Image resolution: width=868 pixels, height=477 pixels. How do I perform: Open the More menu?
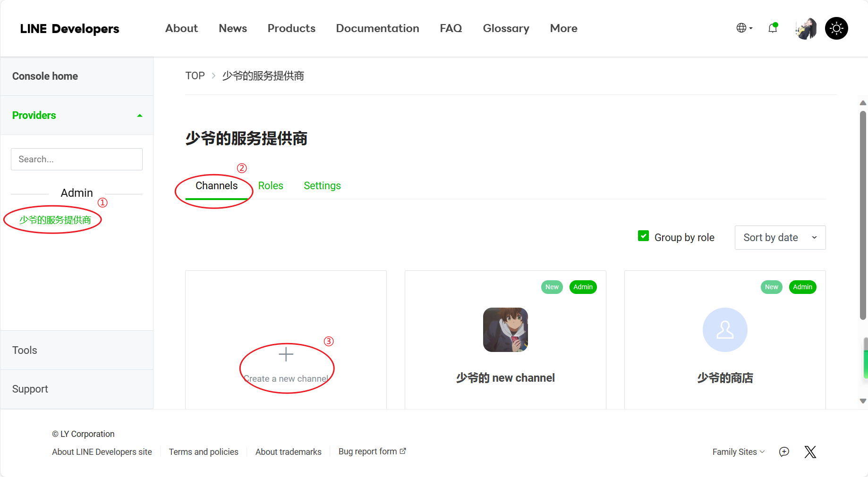pyautogui.click(x=563, y=28)
